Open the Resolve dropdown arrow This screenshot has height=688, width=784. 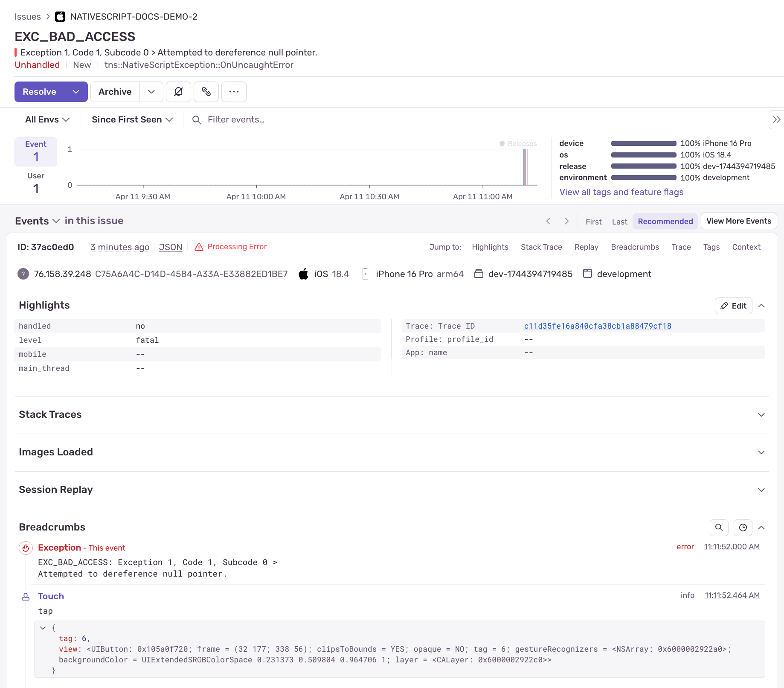coord(76,92)
